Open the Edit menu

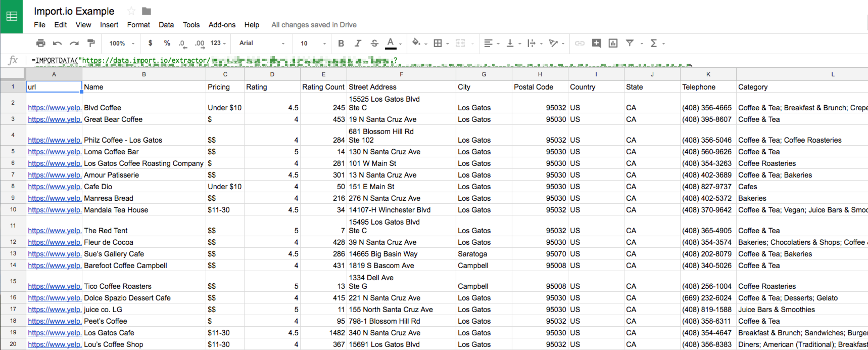pos(61,25)
